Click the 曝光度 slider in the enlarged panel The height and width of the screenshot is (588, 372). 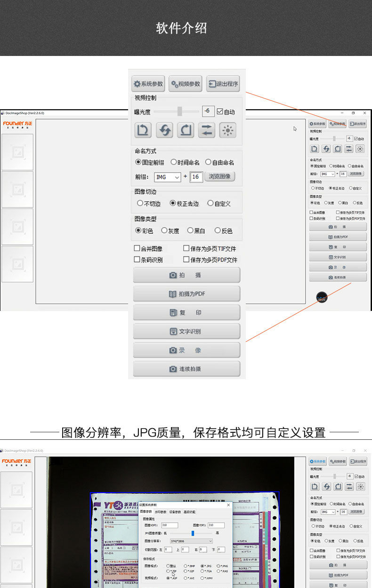pos(177,111)
